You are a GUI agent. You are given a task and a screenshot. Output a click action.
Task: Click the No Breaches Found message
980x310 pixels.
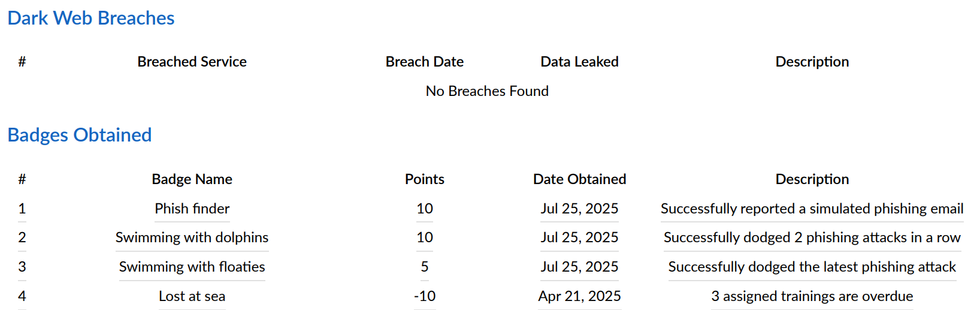pyautogui.click(x=487, y=91)
